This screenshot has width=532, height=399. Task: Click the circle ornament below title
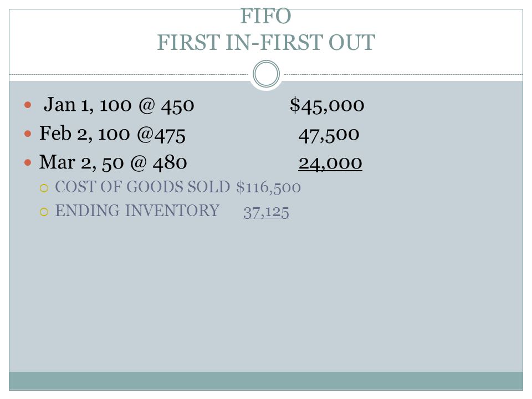click(267, 74)
